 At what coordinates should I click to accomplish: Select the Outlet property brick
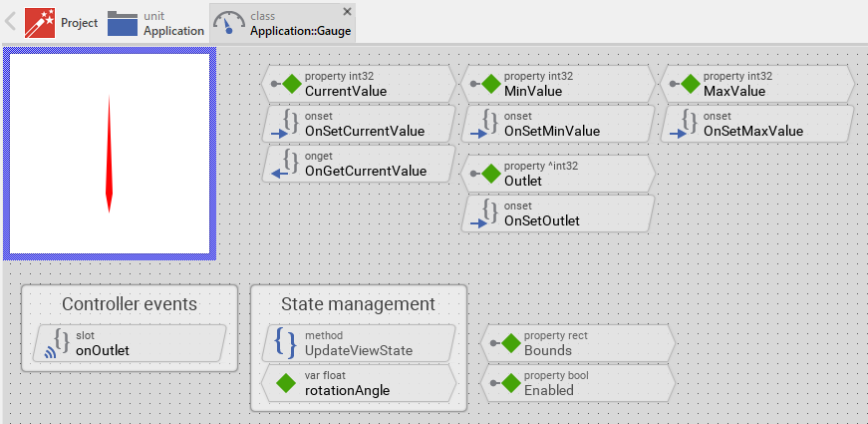[x=558, y=174]
